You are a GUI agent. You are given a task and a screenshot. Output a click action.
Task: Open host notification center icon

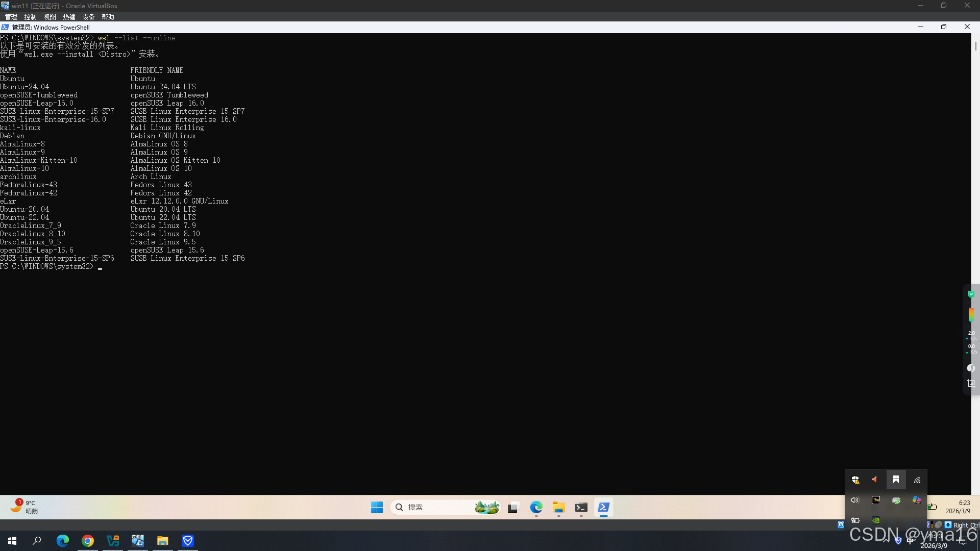963,541
